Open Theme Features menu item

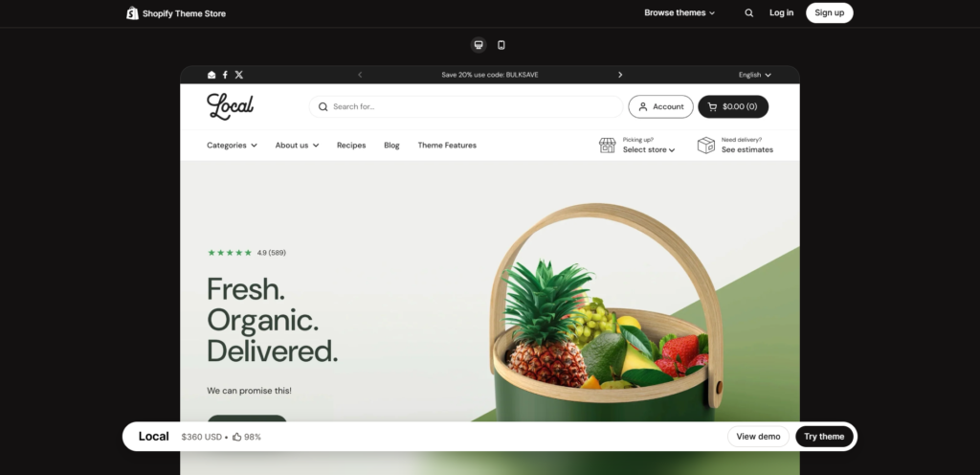(x=447, y=146)
